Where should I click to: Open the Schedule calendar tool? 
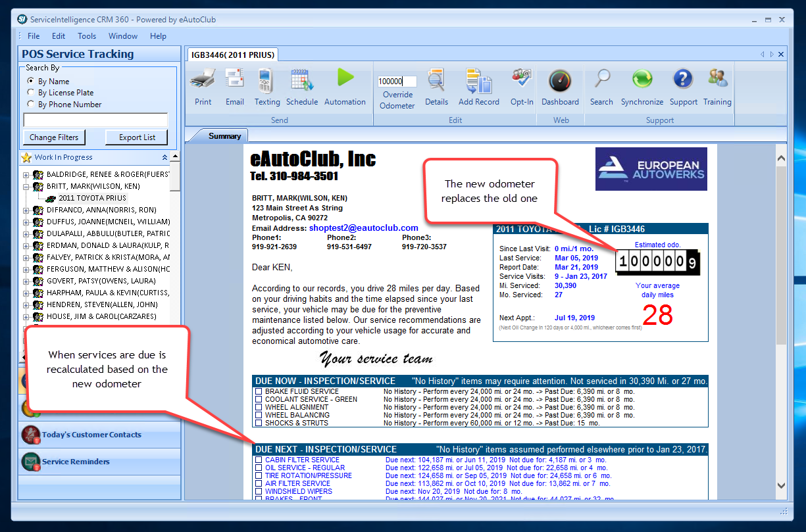click(x=302, y=81)
